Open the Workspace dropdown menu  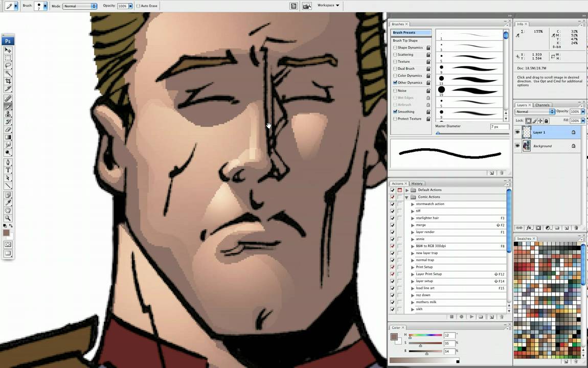[328, 5]
